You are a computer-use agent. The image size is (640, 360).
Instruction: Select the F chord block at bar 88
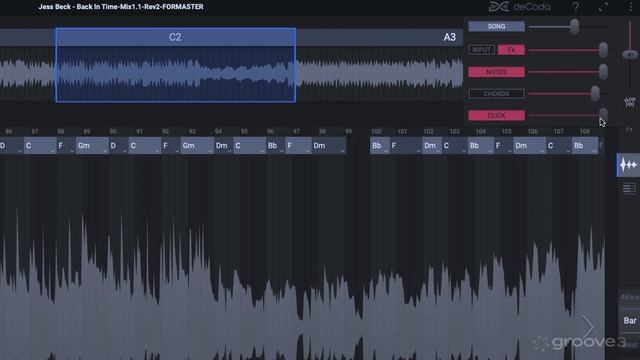tap(66, 146)
